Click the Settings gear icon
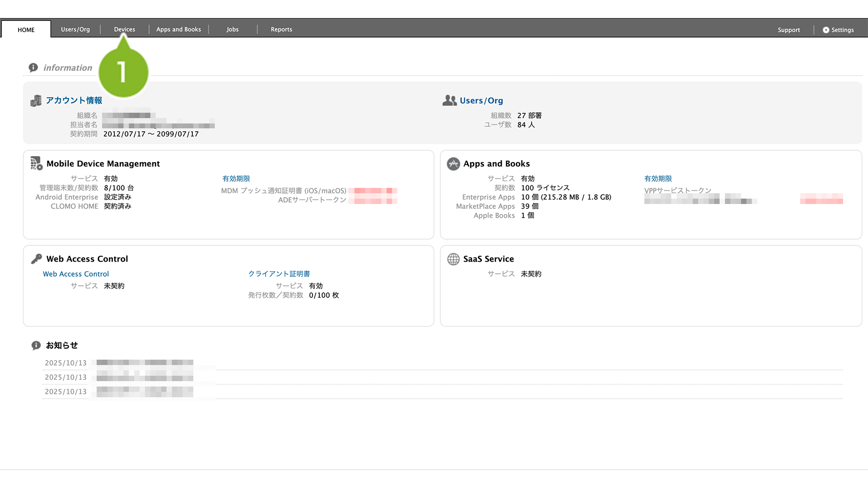This screenshot has height=488, width=868. click(826, 30)
